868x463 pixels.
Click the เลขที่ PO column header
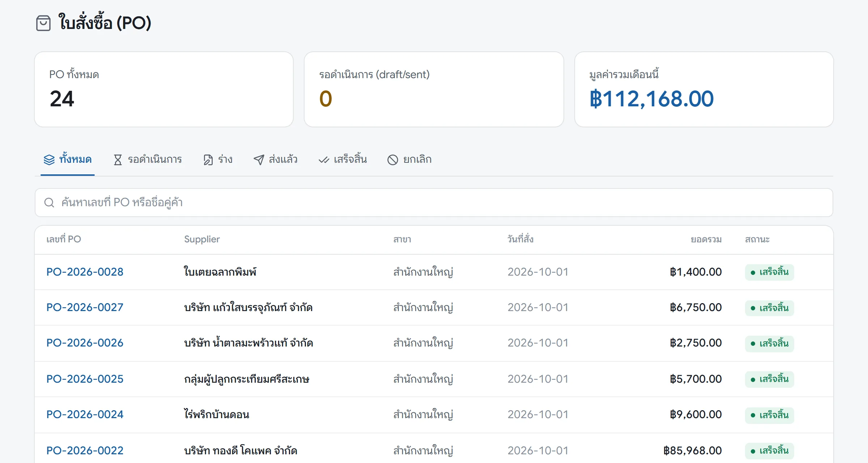[x=64, y=239]
